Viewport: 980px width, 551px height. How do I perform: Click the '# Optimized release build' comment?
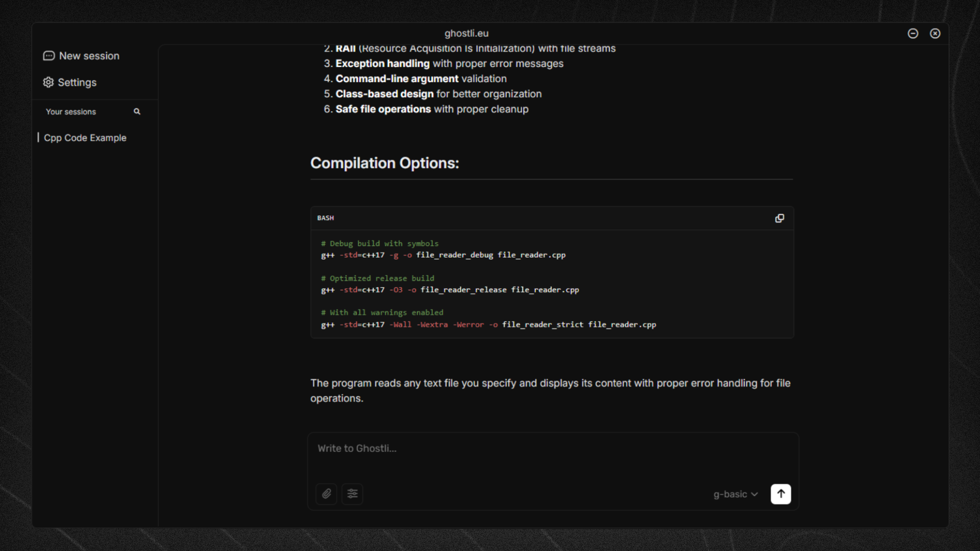[378, 278]
